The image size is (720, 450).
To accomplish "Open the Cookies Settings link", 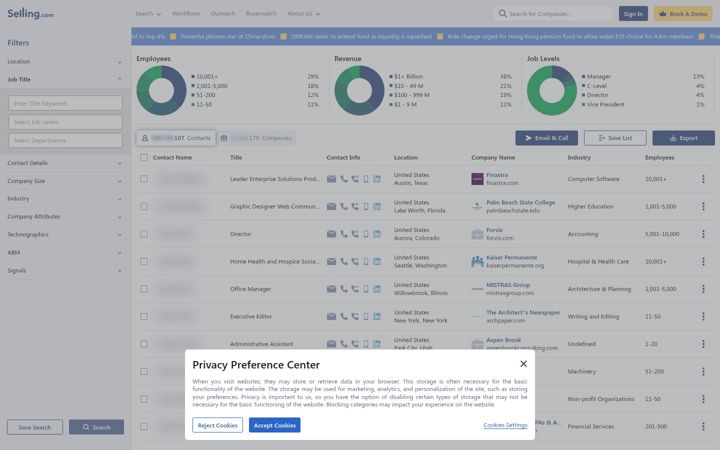I will pos(506,425).
